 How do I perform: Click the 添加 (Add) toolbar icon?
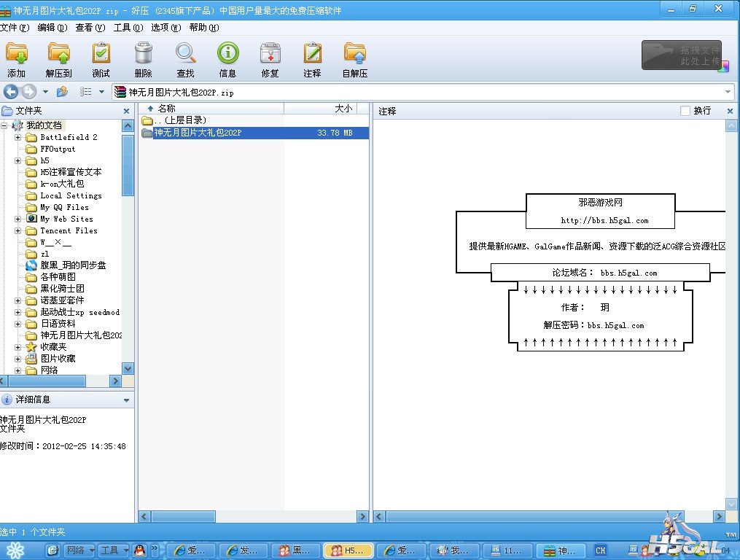(16, 54)
